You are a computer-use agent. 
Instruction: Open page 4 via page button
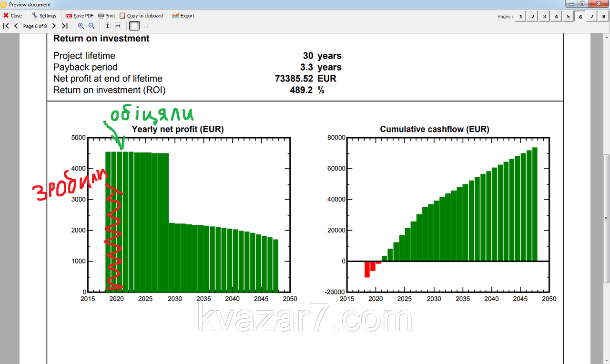coord(556,17)
